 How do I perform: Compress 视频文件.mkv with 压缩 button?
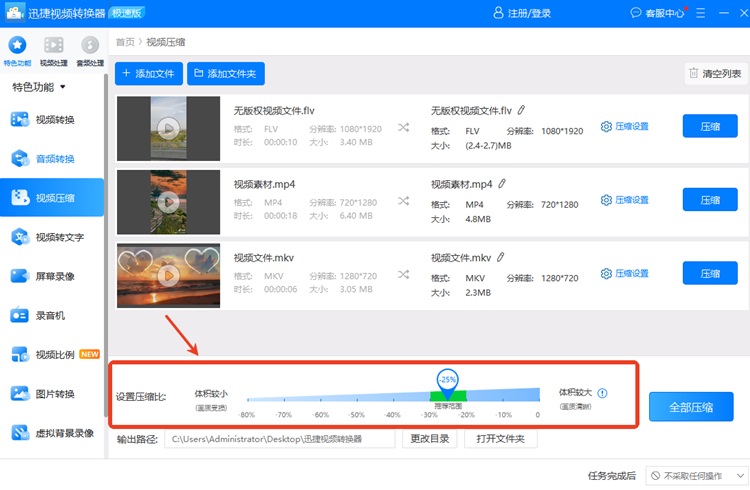(710, 274)
